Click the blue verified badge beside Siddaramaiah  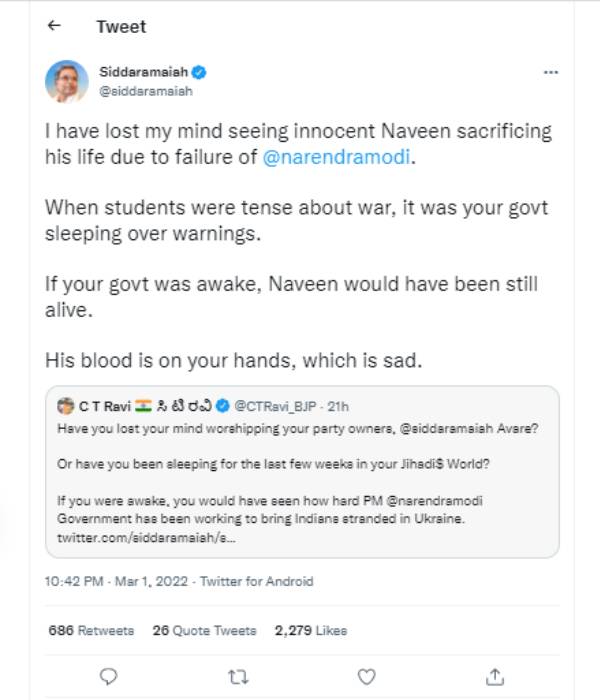click(x=200, y=72)
